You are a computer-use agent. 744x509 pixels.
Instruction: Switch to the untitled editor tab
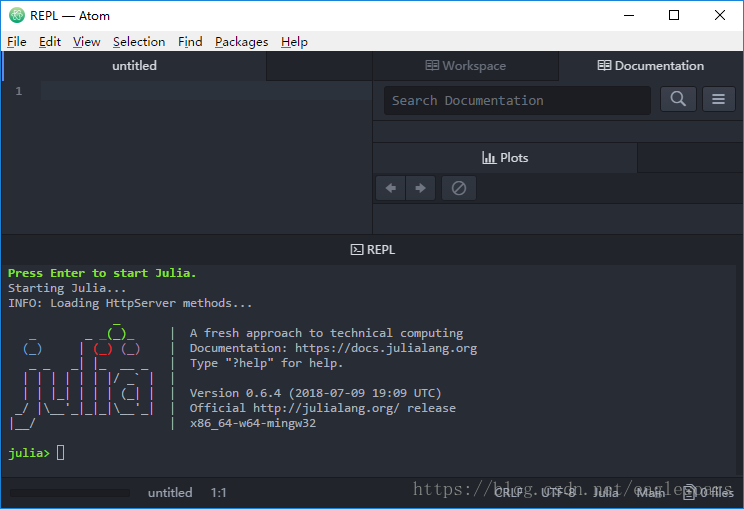(135, 66)
